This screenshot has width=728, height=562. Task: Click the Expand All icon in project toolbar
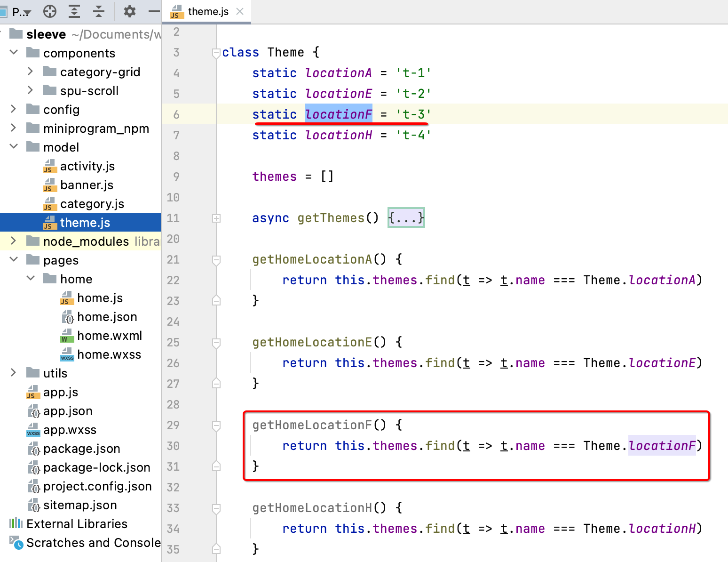(74, 11)
